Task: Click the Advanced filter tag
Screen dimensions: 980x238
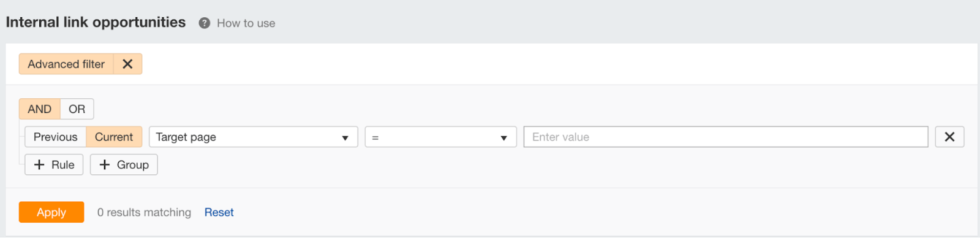Action: (66, 64)
